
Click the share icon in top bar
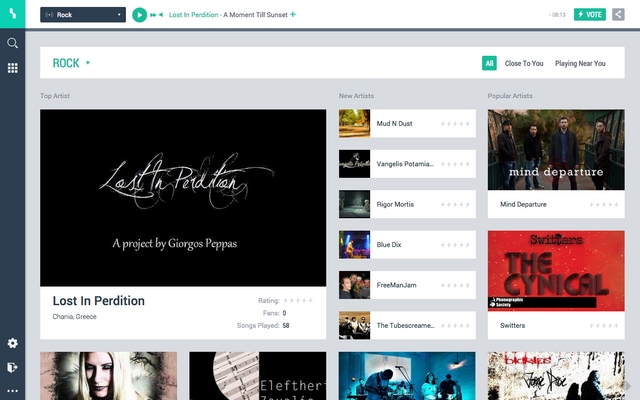tap(618, 15)
